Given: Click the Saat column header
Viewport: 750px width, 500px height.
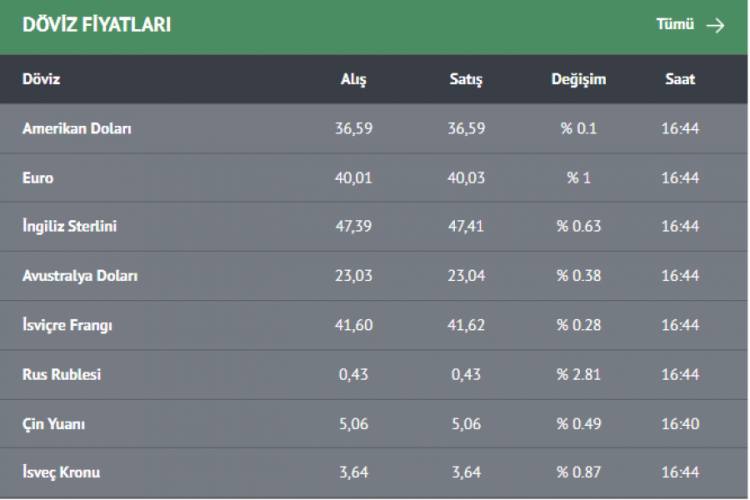Looking at the screenshot, I should click(x=680, y=79).
